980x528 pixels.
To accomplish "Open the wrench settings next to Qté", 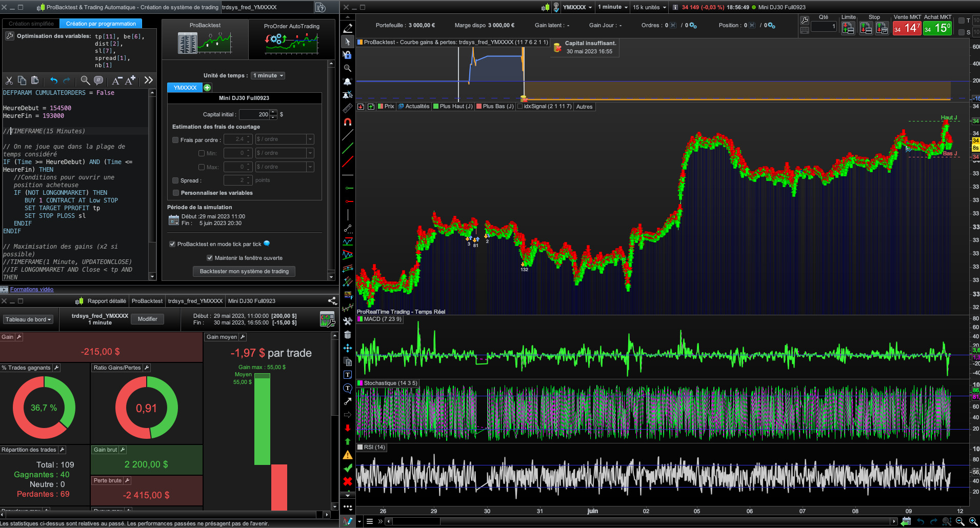I will [x=805, y=21].
